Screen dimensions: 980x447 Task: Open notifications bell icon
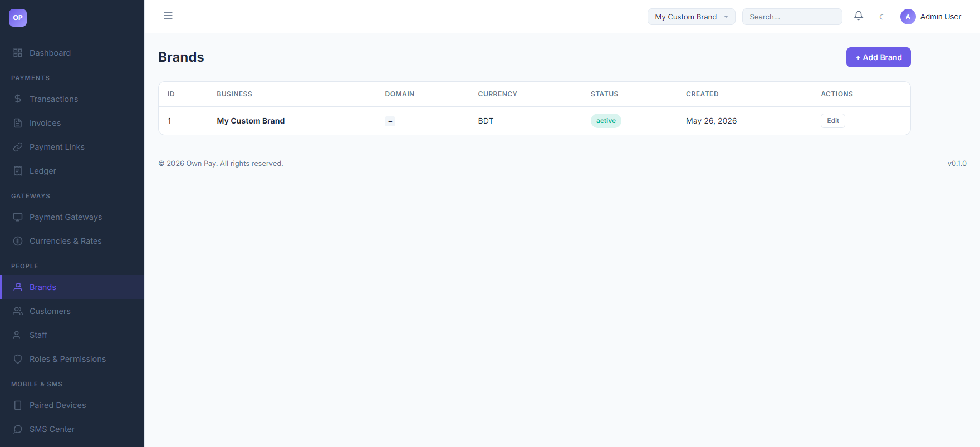click(x=859, y=16)
